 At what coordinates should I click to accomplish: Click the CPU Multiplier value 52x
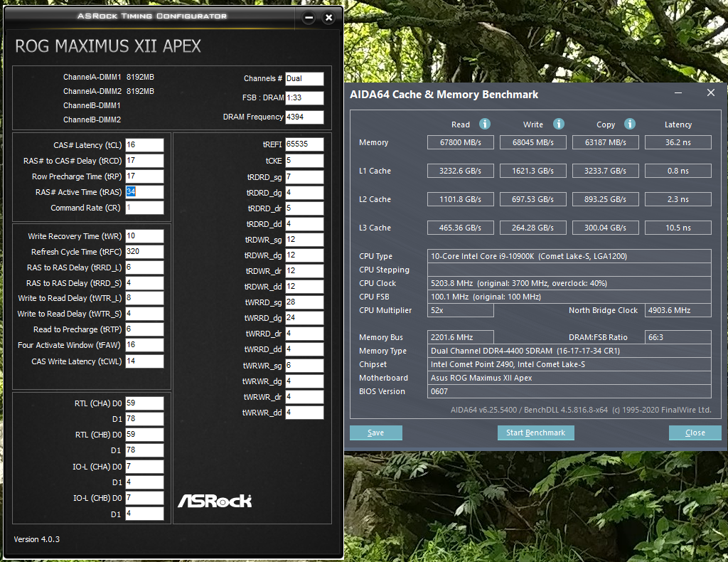461,310
